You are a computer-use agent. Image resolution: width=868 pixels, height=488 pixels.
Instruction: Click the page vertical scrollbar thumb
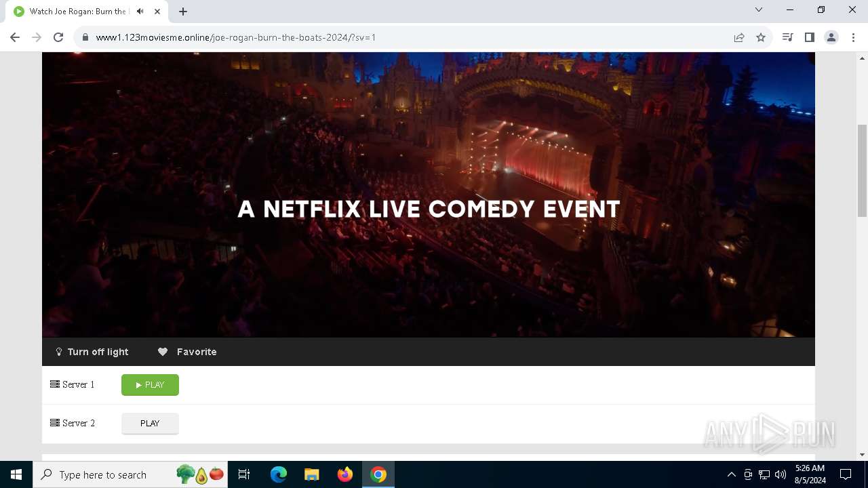tap(862, 171)
